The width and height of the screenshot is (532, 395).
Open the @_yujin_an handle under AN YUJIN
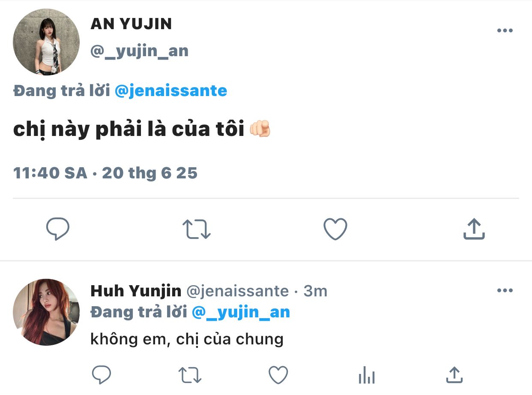click(x=140, y=51)
